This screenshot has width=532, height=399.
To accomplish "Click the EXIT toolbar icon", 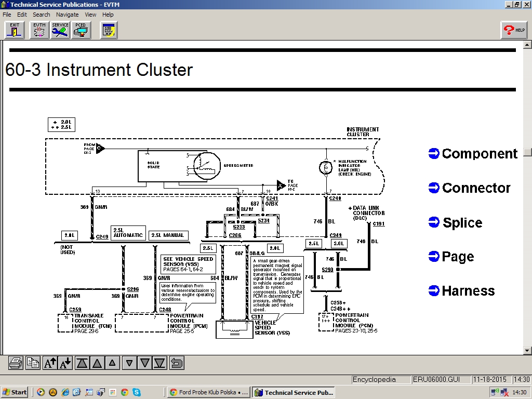I will 15,30.
